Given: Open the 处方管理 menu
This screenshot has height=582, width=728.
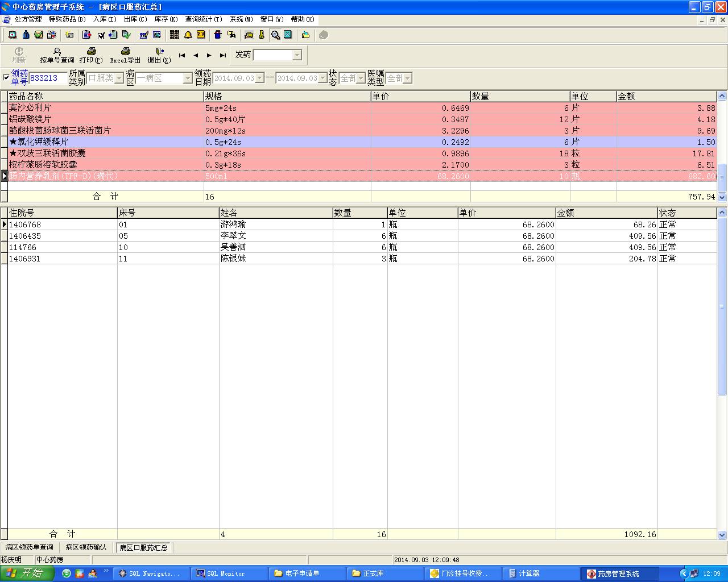Looking at the screenshot, I should coord(28,19).
